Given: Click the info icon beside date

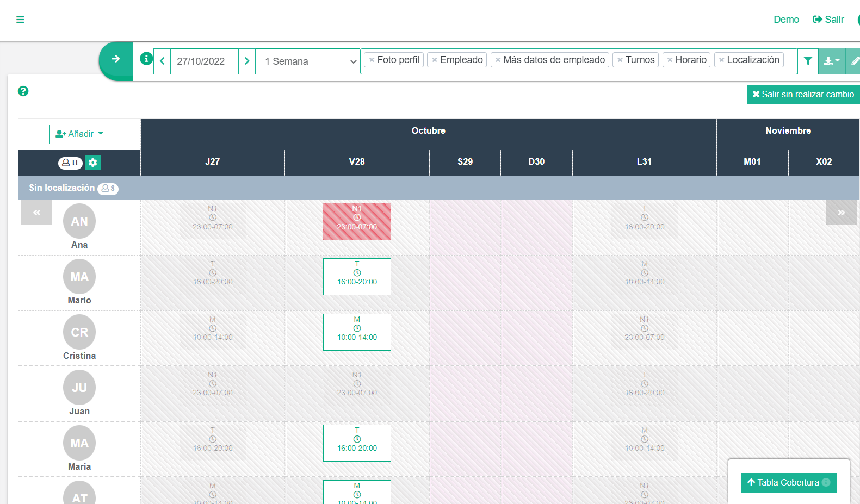Looking at the screenshot, I should tap(146, 59).
